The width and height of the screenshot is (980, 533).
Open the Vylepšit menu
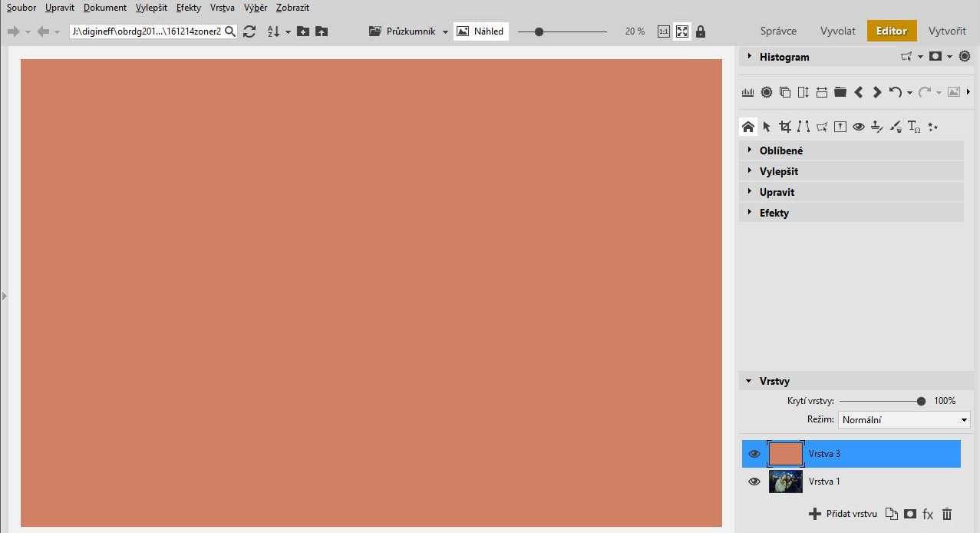151,8
